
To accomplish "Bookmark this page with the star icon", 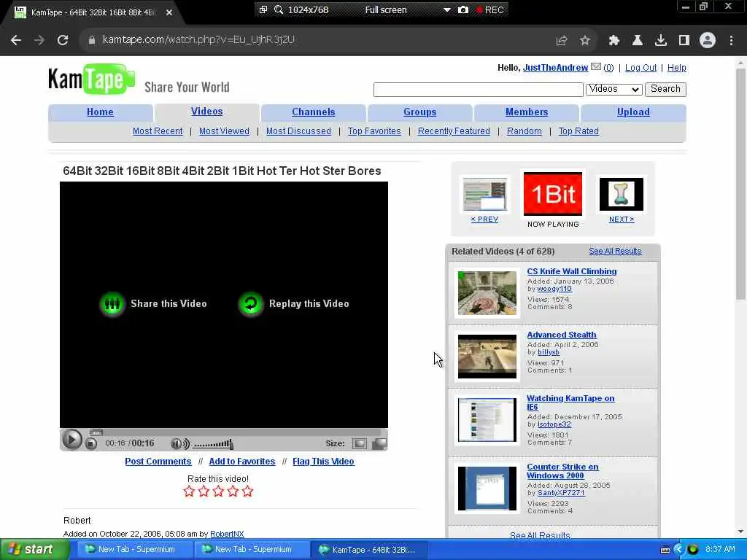I will [585, 41].
